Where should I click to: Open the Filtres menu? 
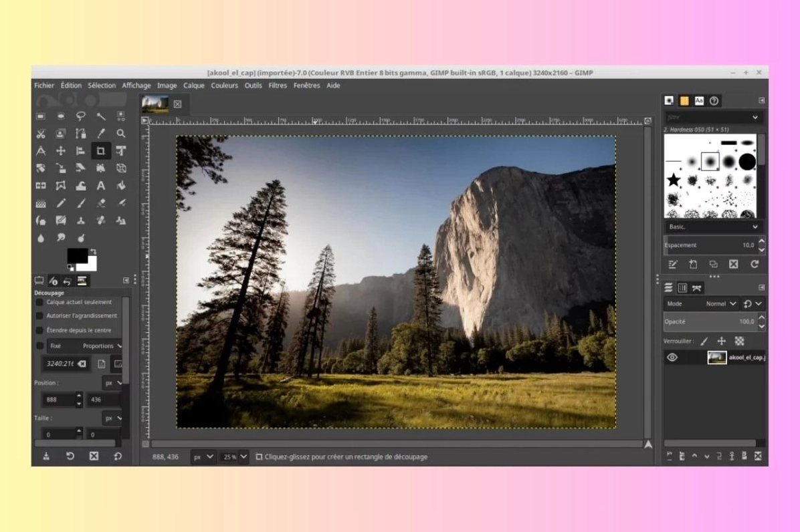[x=278, y=86]
